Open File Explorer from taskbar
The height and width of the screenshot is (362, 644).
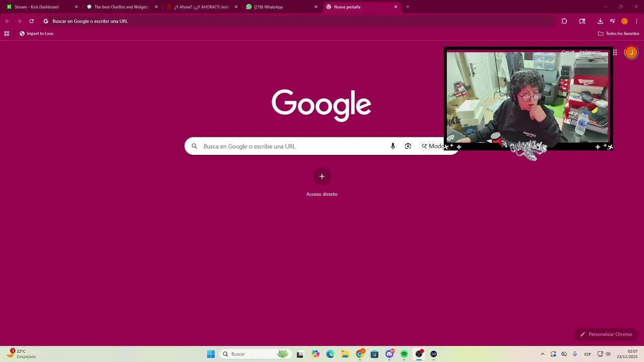coord(345,354)
